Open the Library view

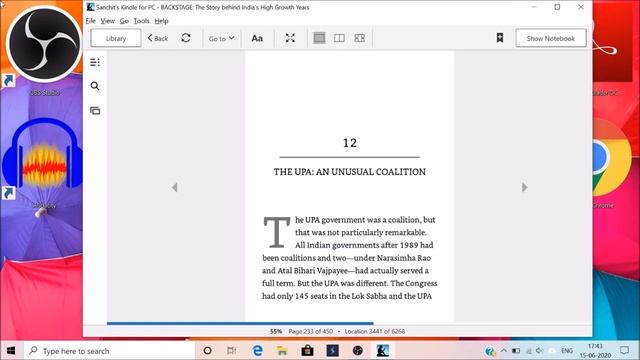(116, 38)
